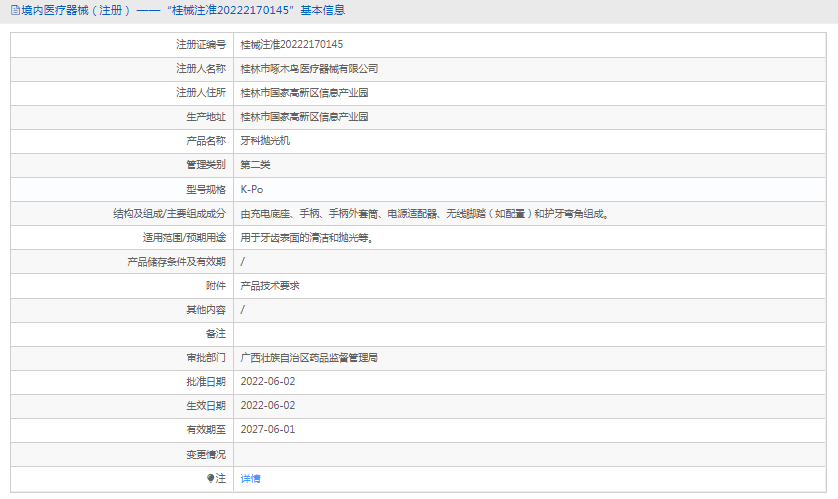Click the 附件 label

[x=216, y=286]
